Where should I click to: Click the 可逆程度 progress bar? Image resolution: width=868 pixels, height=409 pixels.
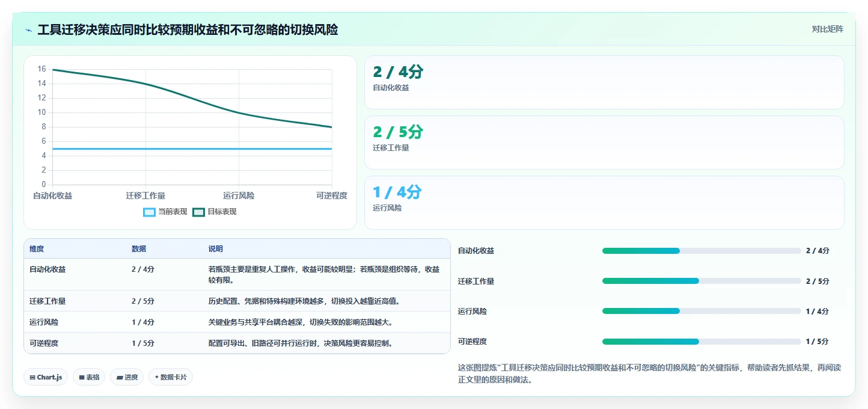tap(701, 341)
